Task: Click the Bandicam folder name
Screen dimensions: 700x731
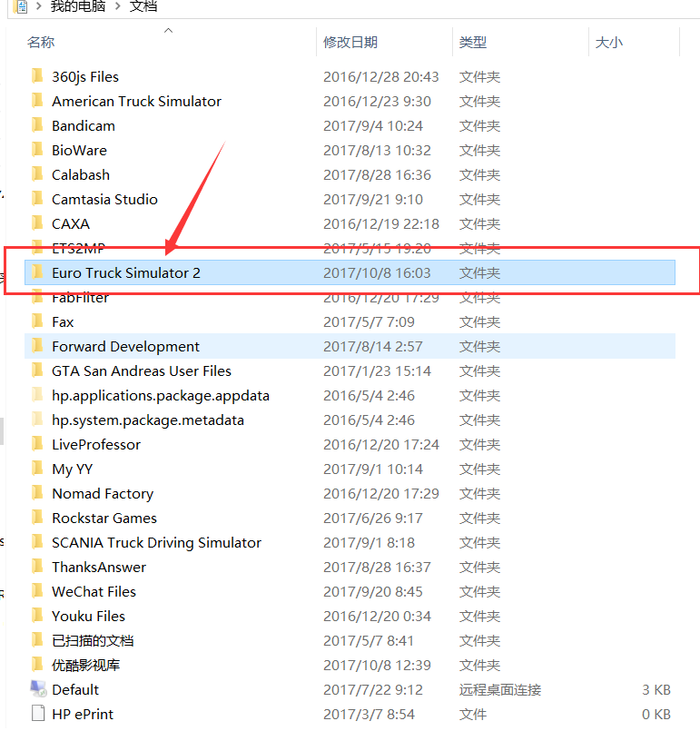Action: [x=84, y=126]
